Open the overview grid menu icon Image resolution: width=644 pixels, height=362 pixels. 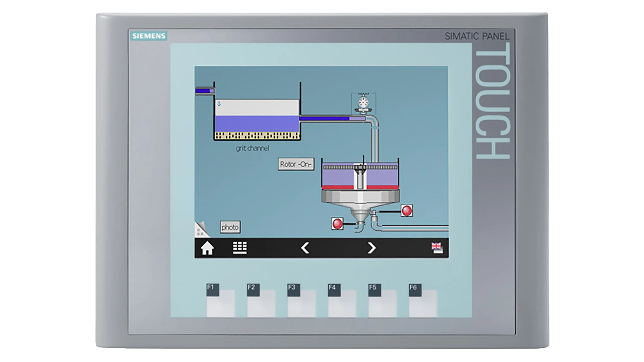point(240,248)
